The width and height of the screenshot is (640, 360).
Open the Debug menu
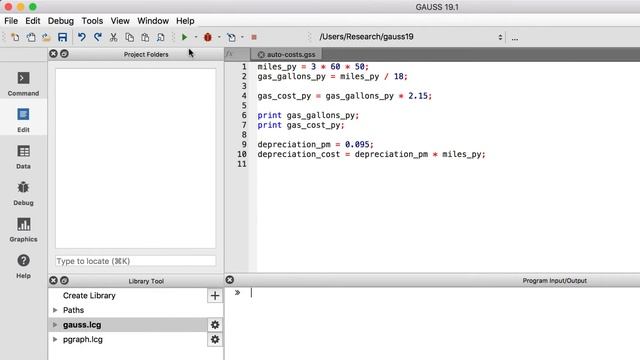click(x=61, y=21)
